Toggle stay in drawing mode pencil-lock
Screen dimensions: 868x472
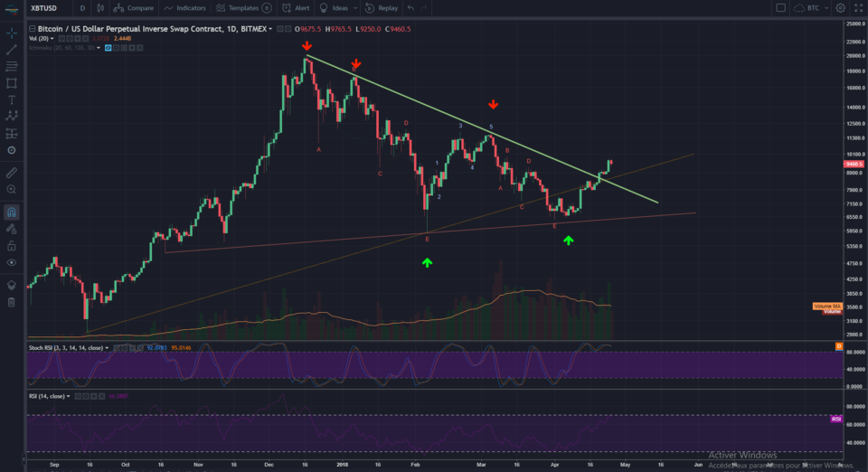click(x=11, y=229)
